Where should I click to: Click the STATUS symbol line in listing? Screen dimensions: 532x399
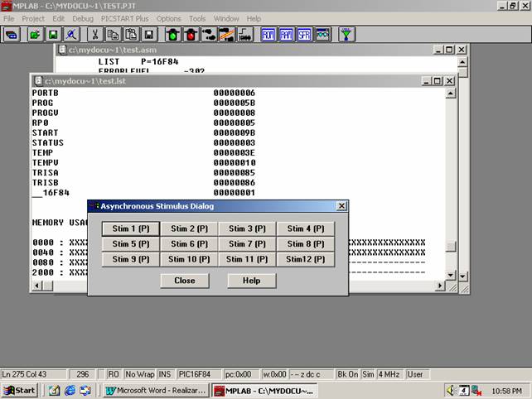[x=143, y=142]
